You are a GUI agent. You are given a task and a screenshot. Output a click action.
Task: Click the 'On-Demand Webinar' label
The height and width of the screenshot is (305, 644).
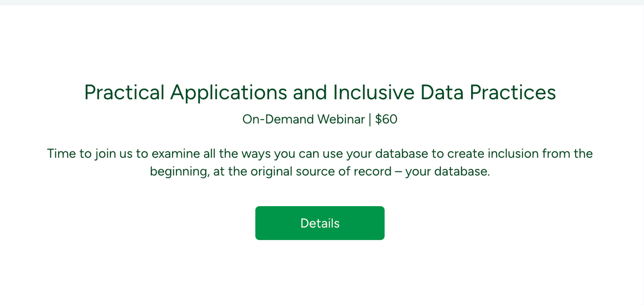pyautogui.click(x=303, y=119)
